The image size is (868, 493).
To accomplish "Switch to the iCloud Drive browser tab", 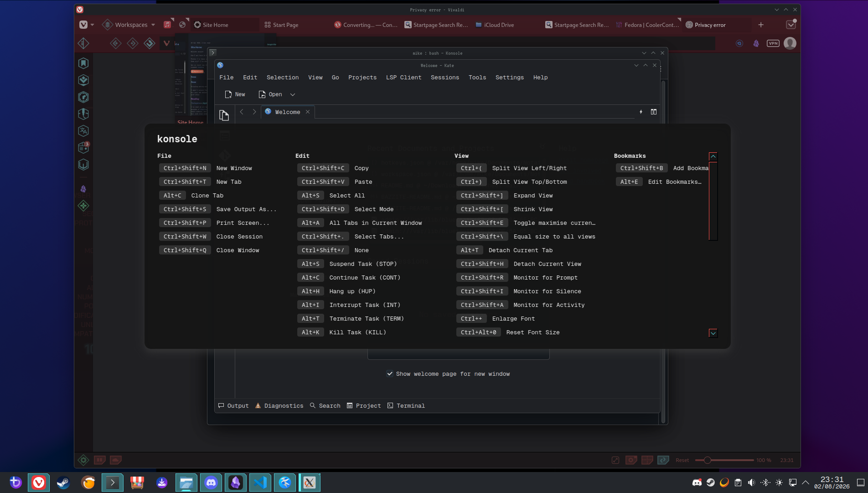I will (x=495, y=25).
